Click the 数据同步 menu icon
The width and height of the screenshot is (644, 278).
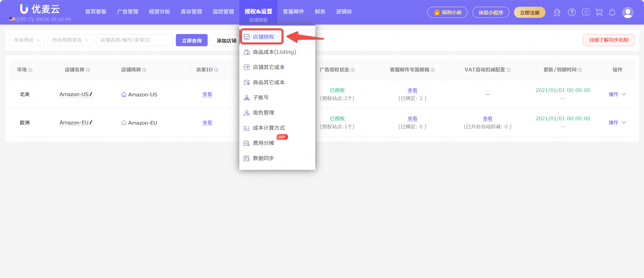(x=247, y=158)
